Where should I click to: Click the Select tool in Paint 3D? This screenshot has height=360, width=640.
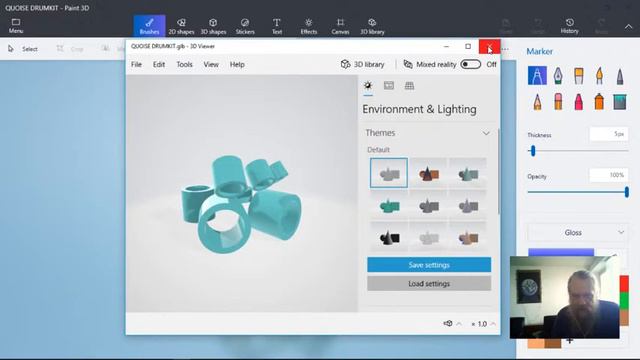click(23, 49)
